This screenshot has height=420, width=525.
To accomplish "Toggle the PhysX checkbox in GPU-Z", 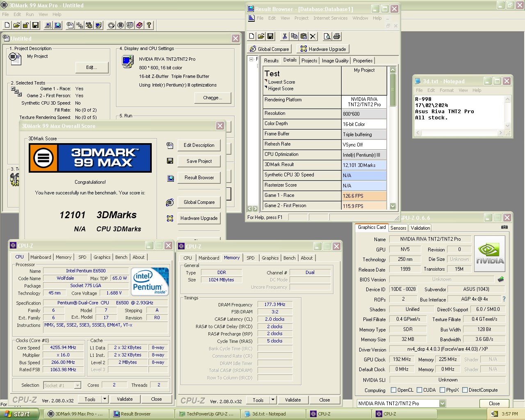I will (442, 390).
